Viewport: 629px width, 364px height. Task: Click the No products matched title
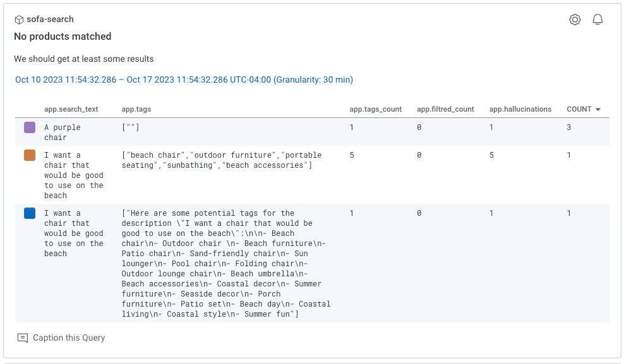click(x=63, y=37)
